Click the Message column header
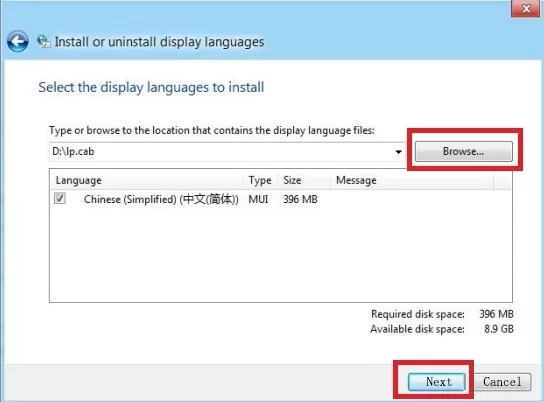The width and height of the screenshot is (544, 402). 412,180
